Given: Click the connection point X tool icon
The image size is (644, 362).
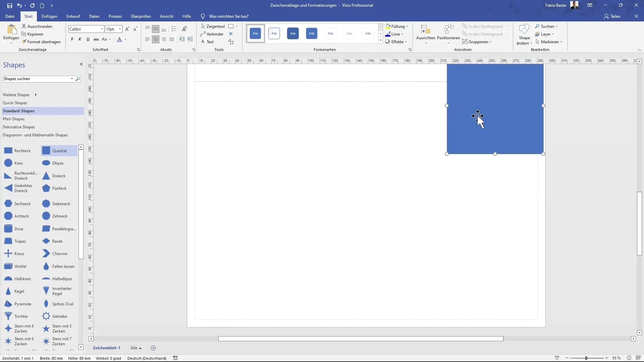Looking at the screenshot, I should click(x=231, y=34).
